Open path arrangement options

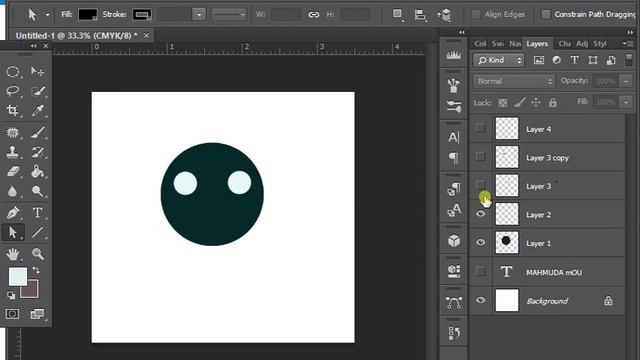[444, 15]
